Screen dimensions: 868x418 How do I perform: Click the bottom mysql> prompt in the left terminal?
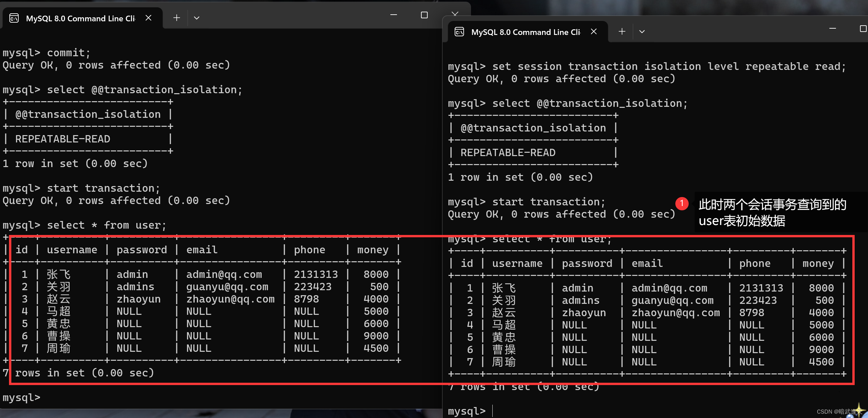(x=22, y=397)
